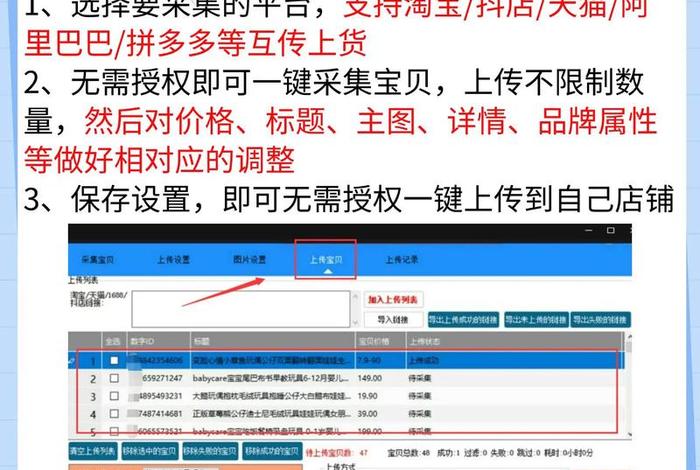
Task: Click price cell 149.00
Action: pyautogui.click(x=370, y=378)
